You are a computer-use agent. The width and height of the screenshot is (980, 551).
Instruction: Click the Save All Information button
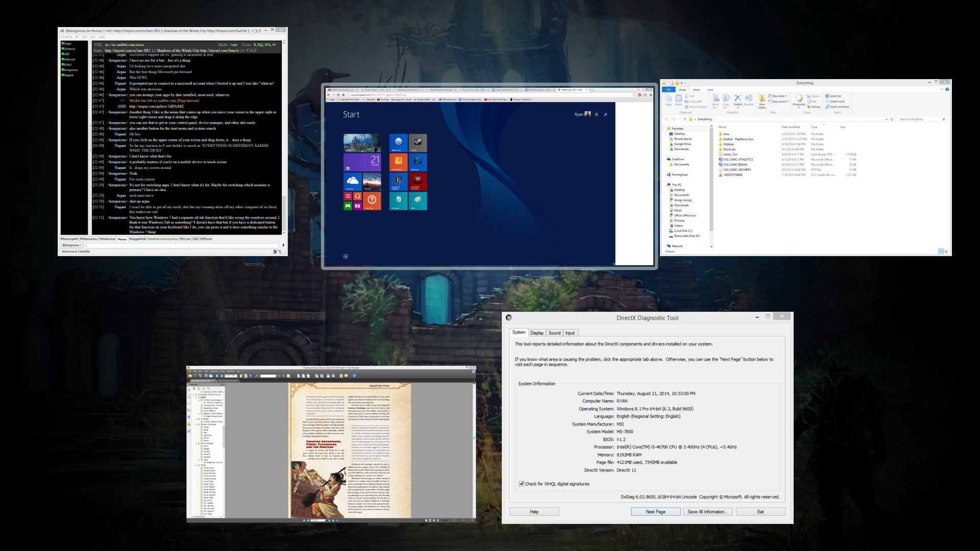(x=708, y=512)
